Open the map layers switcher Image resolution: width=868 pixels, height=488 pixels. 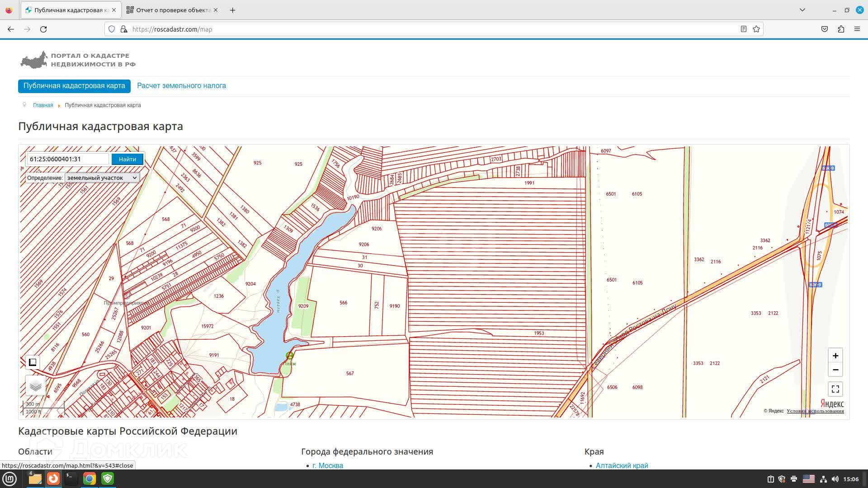point(35,386)
